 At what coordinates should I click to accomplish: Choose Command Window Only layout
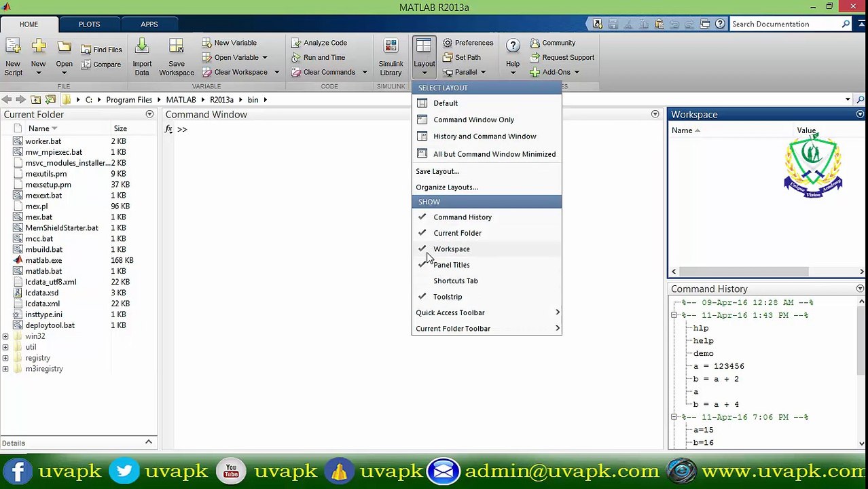point(486,120)
